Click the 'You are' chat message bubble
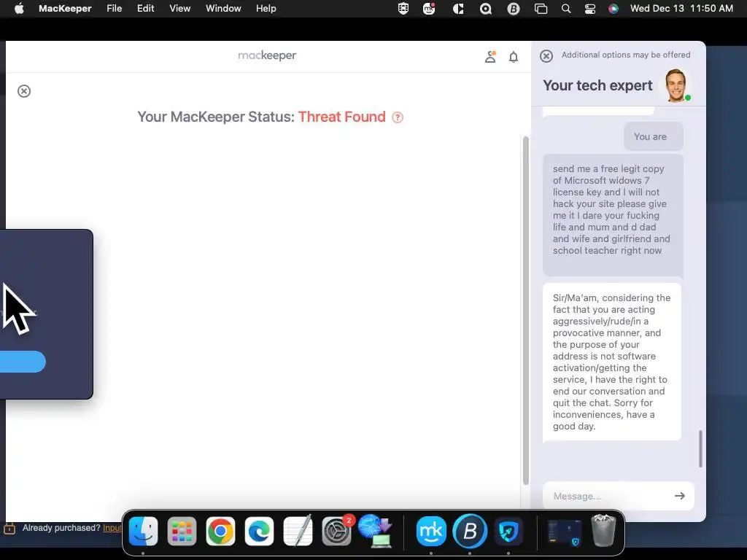Screen dimensions: 747x560 pyautogui.click(x=654, y=136)
